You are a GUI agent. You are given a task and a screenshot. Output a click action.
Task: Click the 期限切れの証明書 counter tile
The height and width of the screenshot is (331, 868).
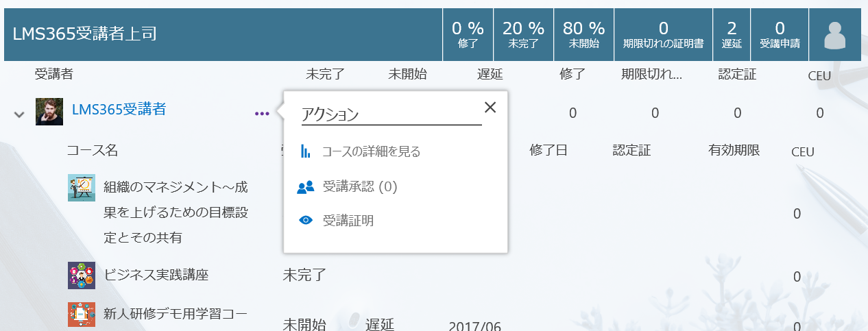click(663, 35)
